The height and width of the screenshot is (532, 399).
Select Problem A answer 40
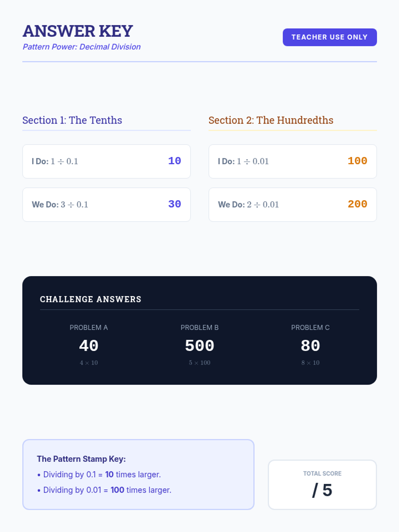point(89,346)
